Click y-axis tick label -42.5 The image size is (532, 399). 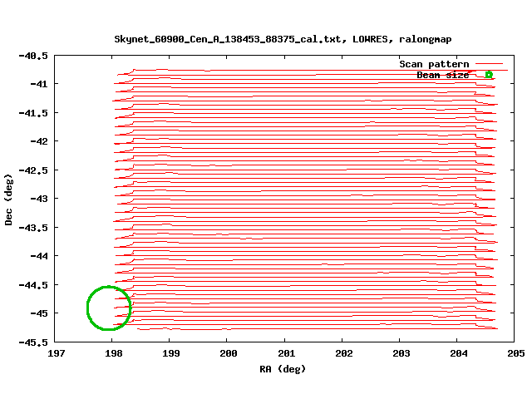click(x=33, y=170)
